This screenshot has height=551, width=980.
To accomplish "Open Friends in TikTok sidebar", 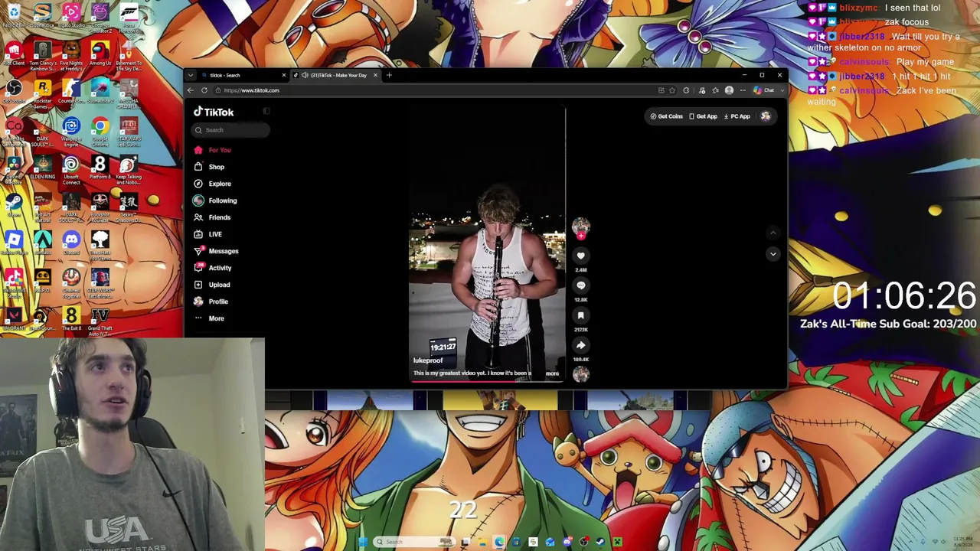I will pos(213,217).
